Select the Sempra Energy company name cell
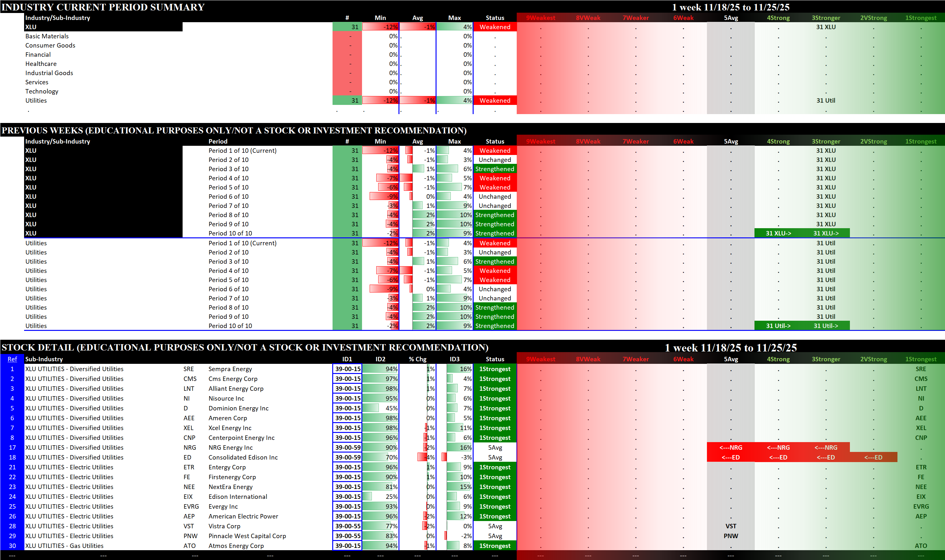The image size is (945, 560). click(230, 369)
